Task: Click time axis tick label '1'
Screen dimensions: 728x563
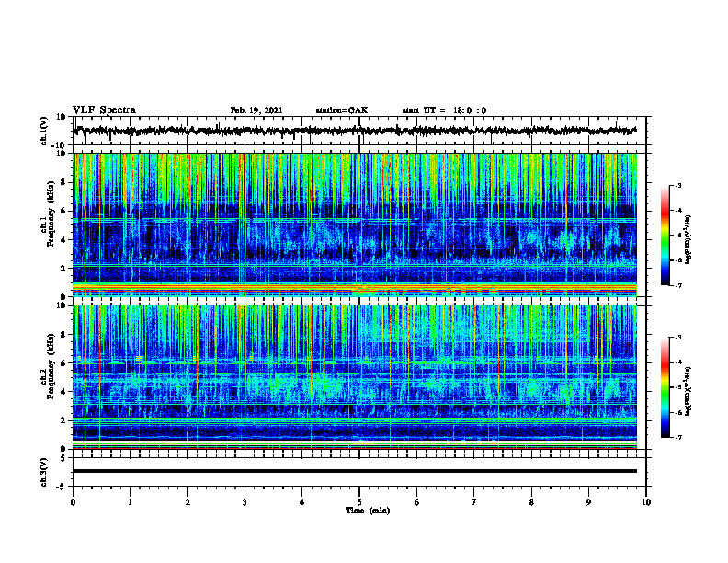Action: [130, 502]
